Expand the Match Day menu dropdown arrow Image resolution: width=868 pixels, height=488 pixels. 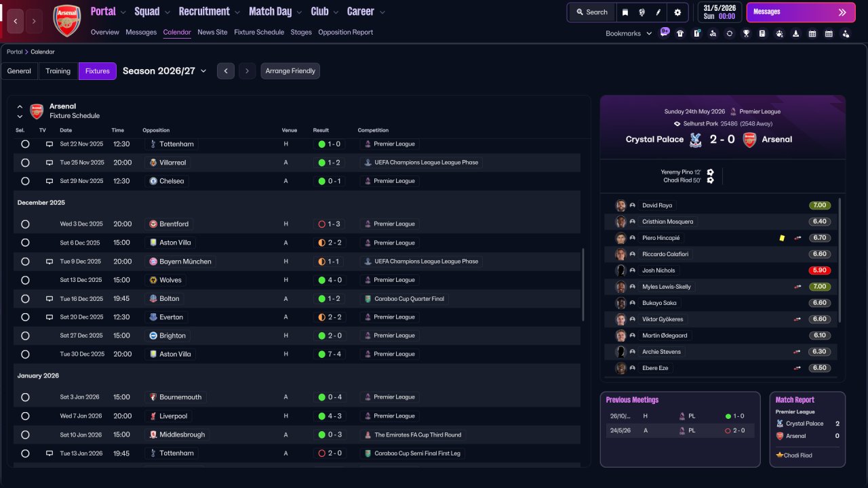(x=299, y=12)
